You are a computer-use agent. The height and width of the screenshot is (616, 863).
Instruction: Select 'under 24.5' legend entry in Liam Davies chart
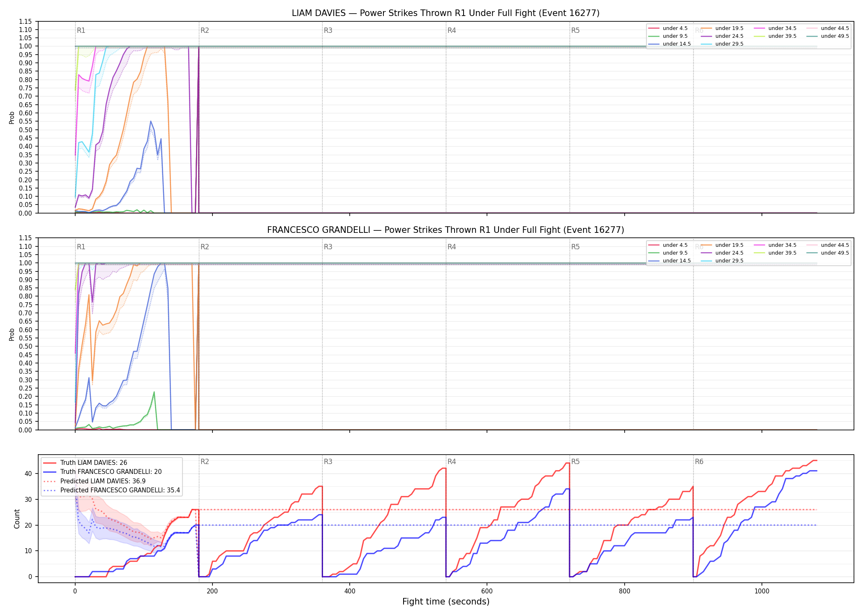(722, 36)
